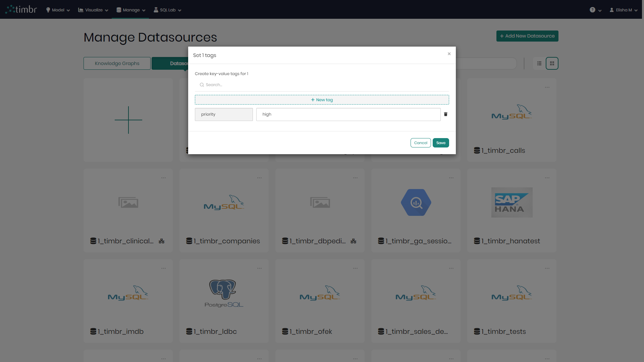The width and height of the screenshot is (644, 362).
Task: Open the SQL Lab menu
Action: pyautogui.click(x=167, y=10)
